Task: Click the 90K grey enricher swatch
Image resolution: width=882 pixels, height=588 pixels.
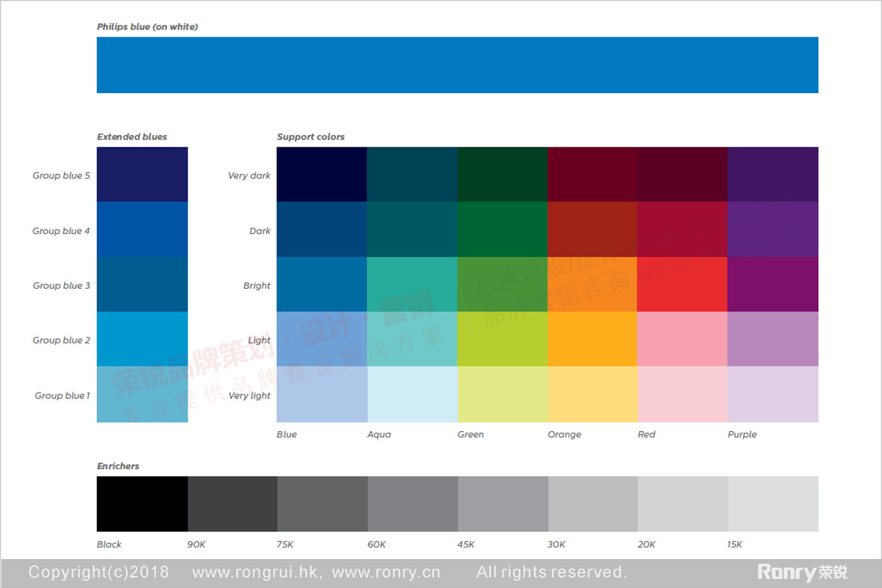Action: point(232,504)
